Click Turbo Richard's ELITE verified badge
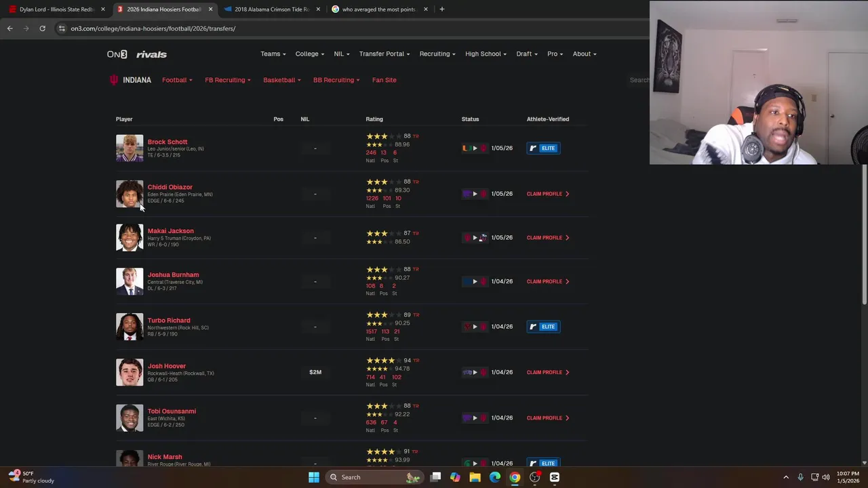The width and height of the screenshot is (868, 488). [x=543, y=327]
